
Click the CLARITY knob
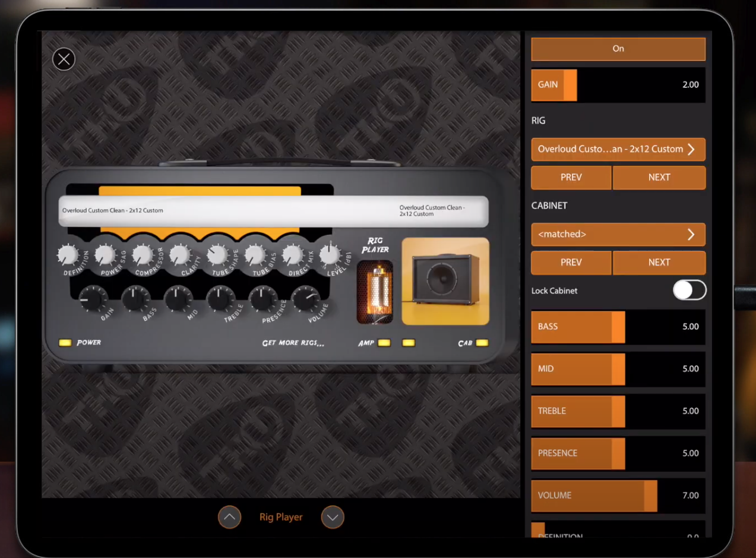[179, 255]
